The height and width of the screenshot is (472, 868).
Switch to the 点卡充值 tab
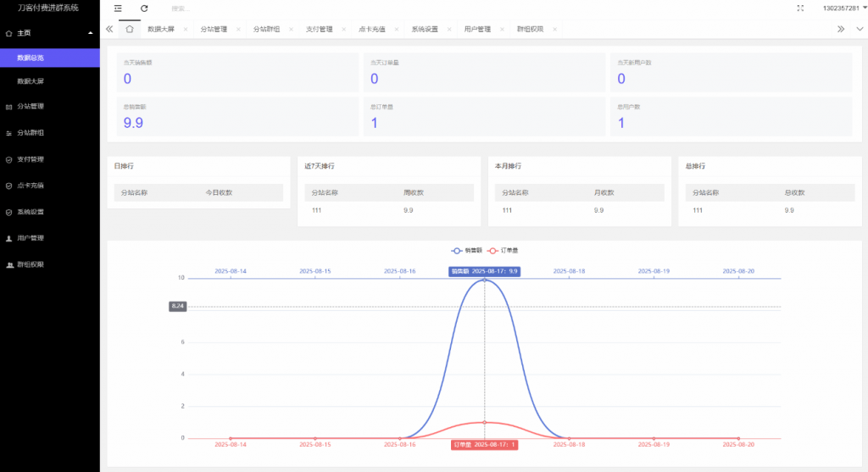(372, 30)
